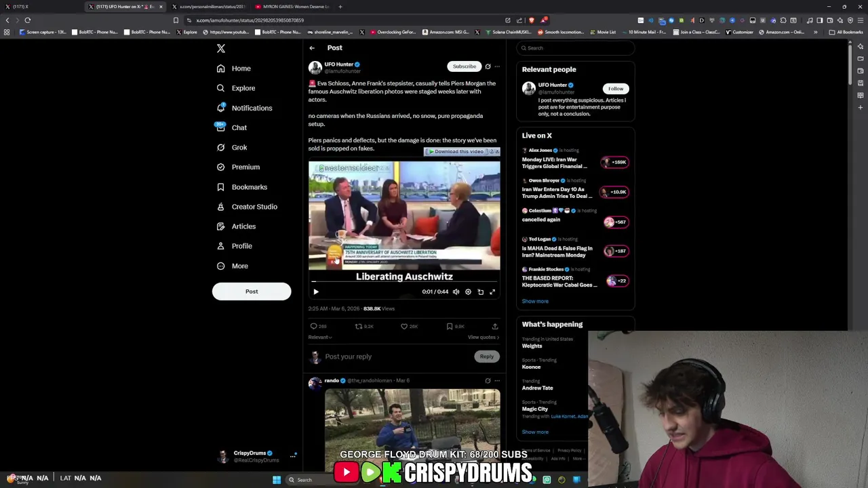
Task: Open Premium in the sidebar
Action: tap(237, 167)
